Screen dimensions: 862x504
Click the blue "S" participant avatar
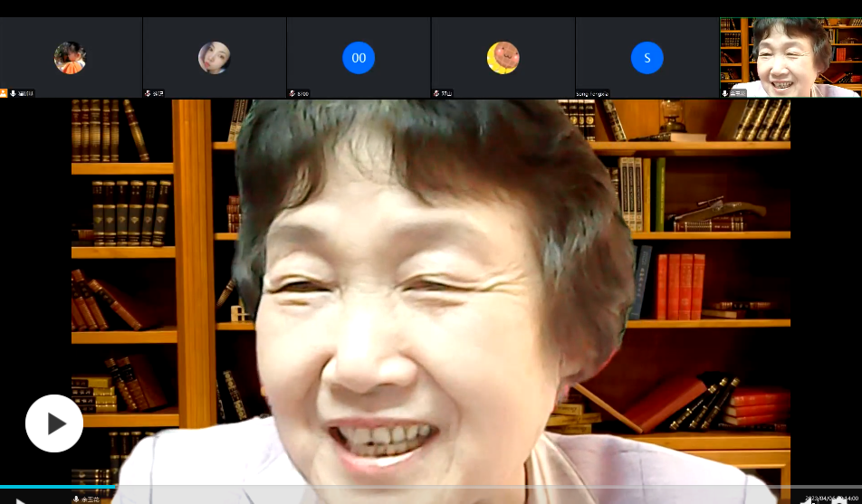pyautogui.click(x=646, y=58)
